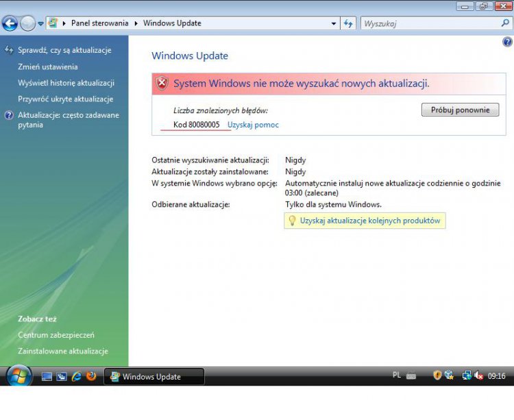Open help with the blue question-mark icon
Viewport: 514px width, 420px height.
click(507, 42)
